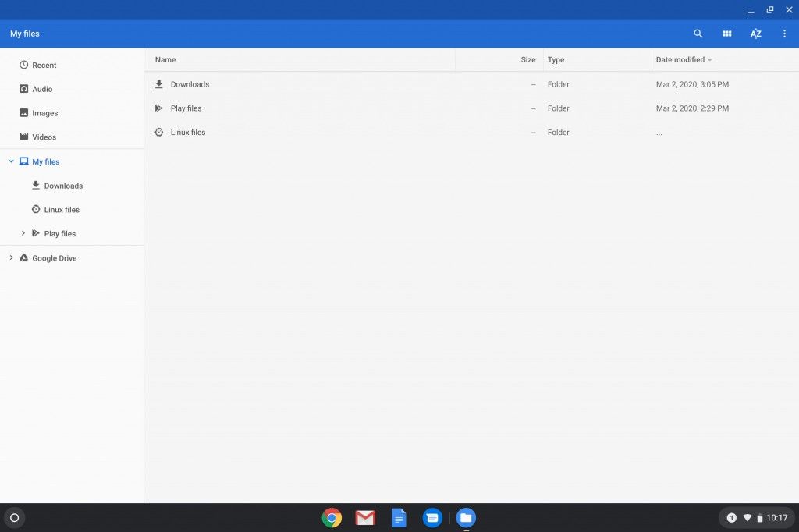Open Google Docs from the shelf
Image resolution: width=799 pixels, height=532 pixels.
398,517
